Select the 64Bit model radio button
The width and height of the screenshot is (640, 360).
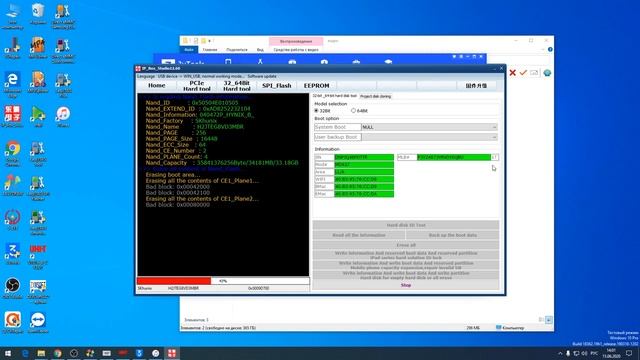tap(360, 111)
